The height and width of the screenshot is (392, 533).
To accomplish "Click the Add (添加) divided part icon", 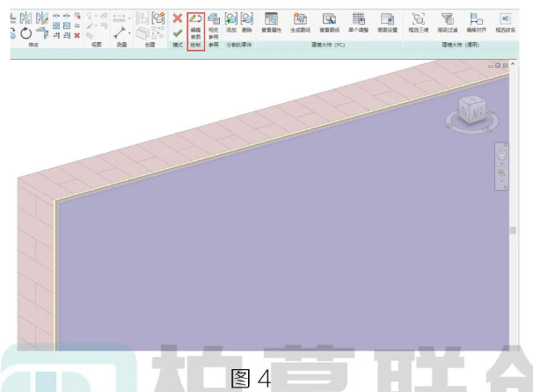I will pos(230,19).
